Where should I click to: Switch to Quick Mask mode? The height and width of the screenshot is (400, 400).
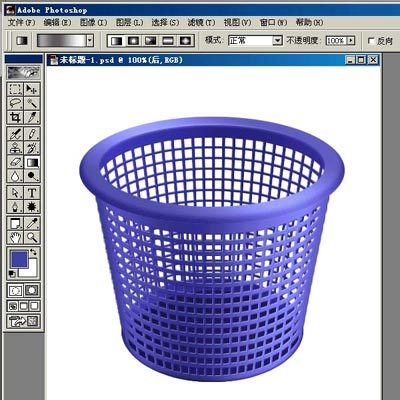[32, 290]
